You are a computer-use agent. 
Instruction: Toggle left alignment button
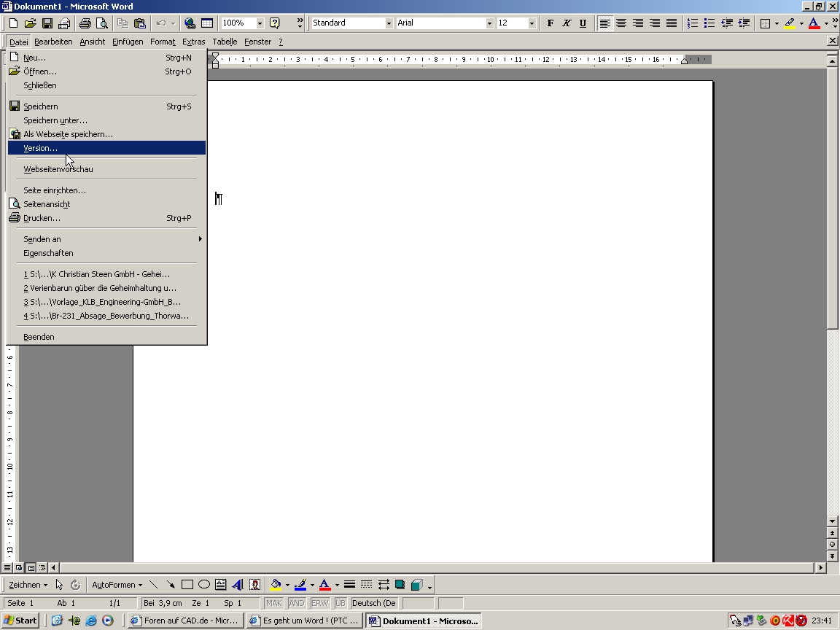604,23
